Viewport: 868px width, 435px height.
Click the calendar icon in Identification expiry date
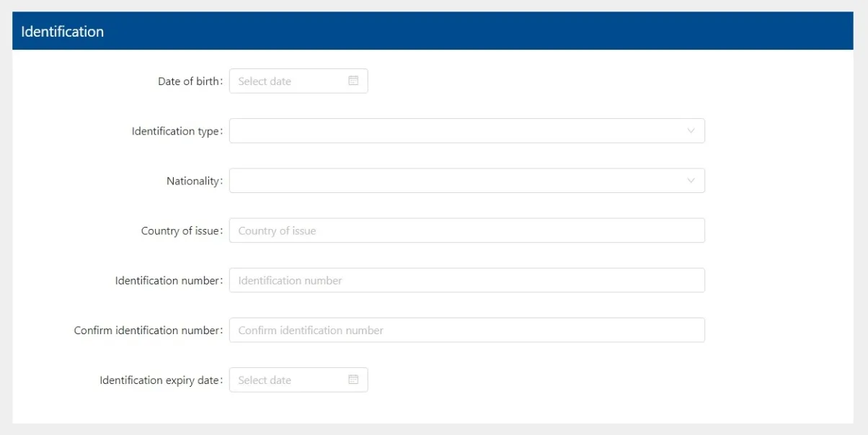353,380
